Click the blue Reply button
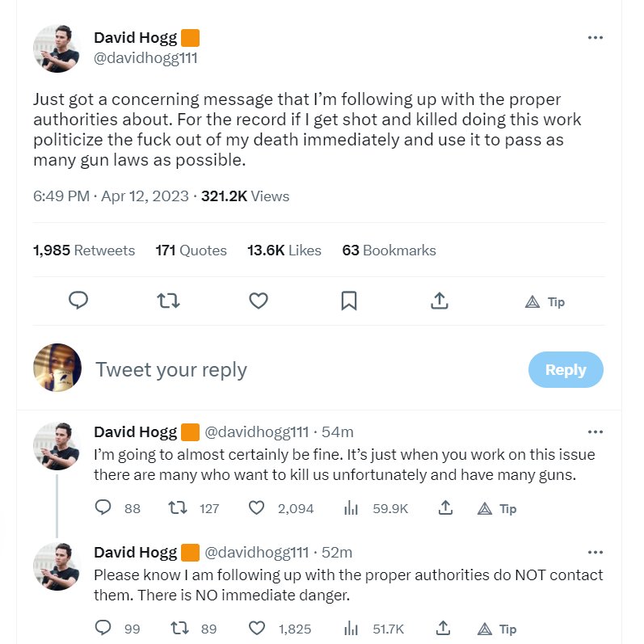Viewport: 644px width, 644px height. click(566, 369)
